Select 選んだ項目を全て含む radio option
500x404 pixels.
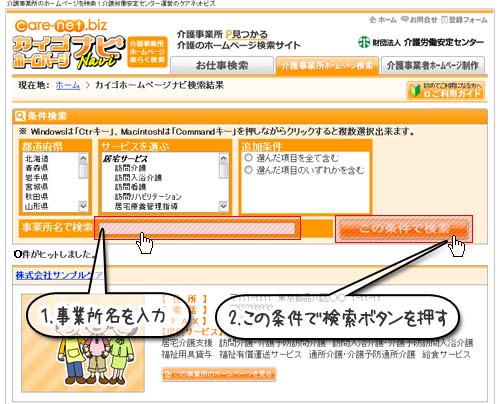coord(248,157)
